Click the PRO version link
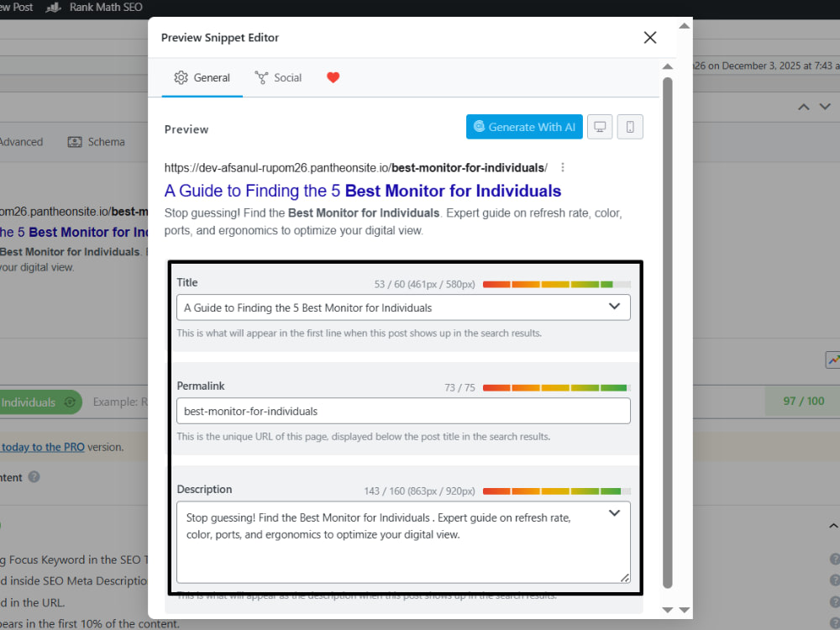This screenshot has width=840, height=630. click(x=42, y=447)
